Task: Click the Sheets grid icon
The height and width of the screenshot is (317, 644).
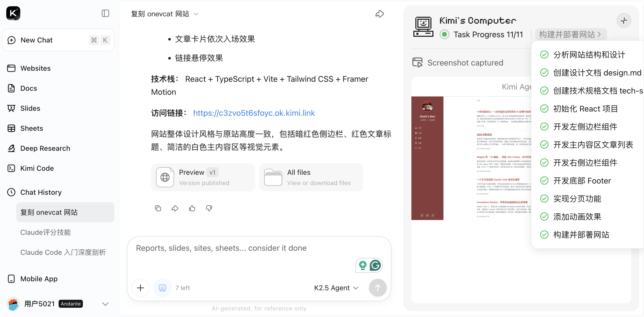Action: pos(11,128)
